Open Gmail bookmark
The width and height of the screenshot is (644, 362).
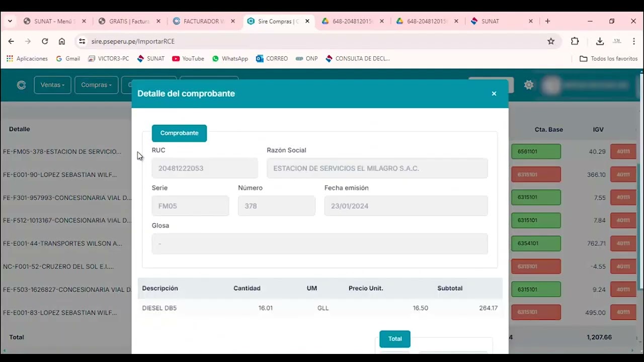coord(68,59)
